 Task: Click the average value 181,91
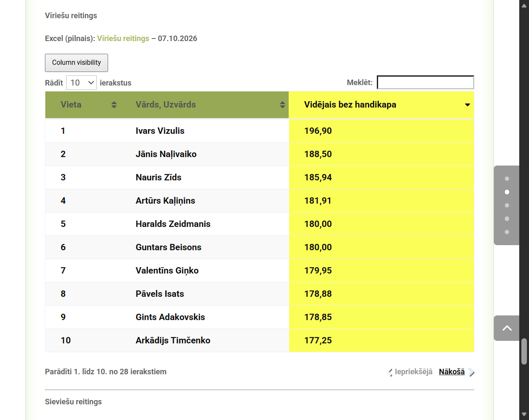[318, 201]
